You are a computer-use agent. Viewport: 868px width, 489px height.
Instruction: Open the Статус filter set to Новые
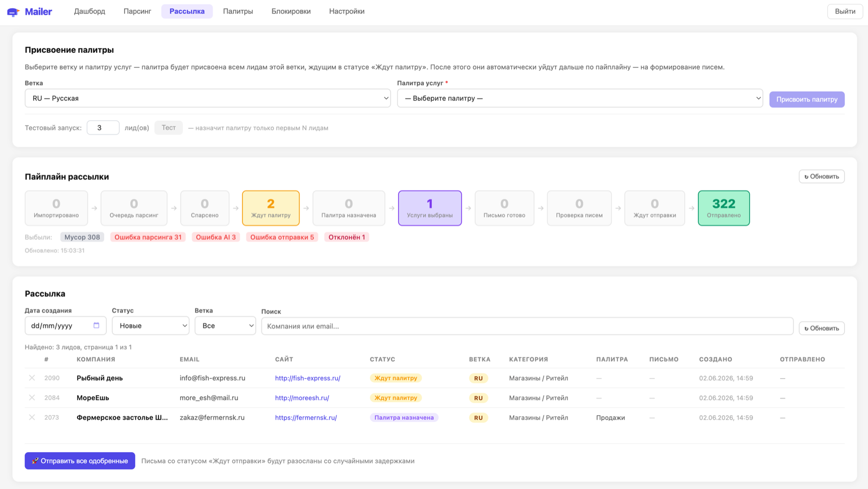click(x=151, y=326)
